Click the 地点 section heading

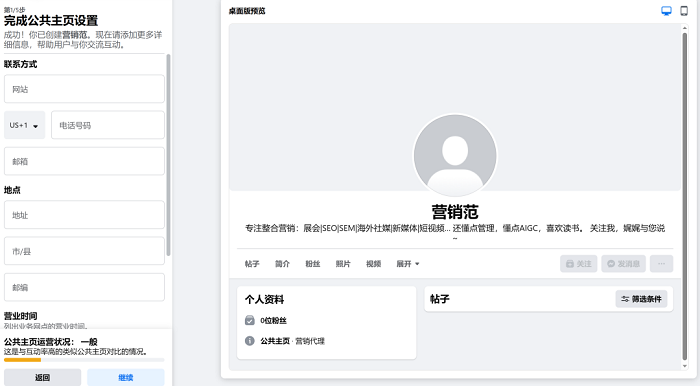point(12,190)
